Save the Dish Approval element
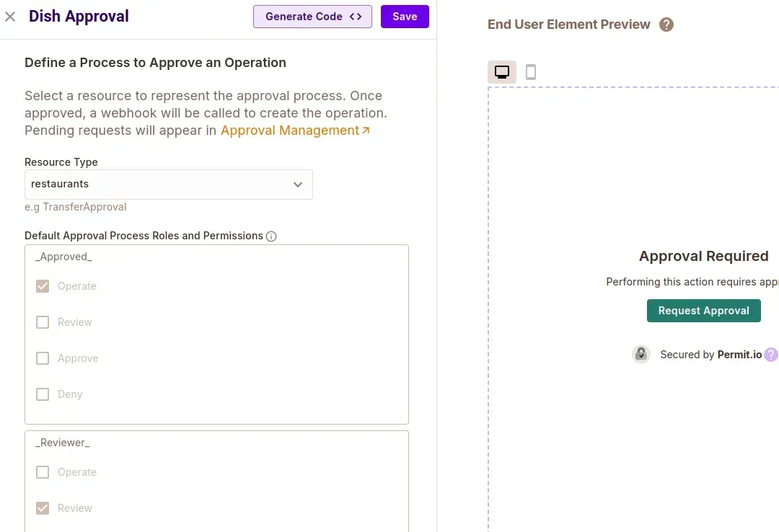 405,17
